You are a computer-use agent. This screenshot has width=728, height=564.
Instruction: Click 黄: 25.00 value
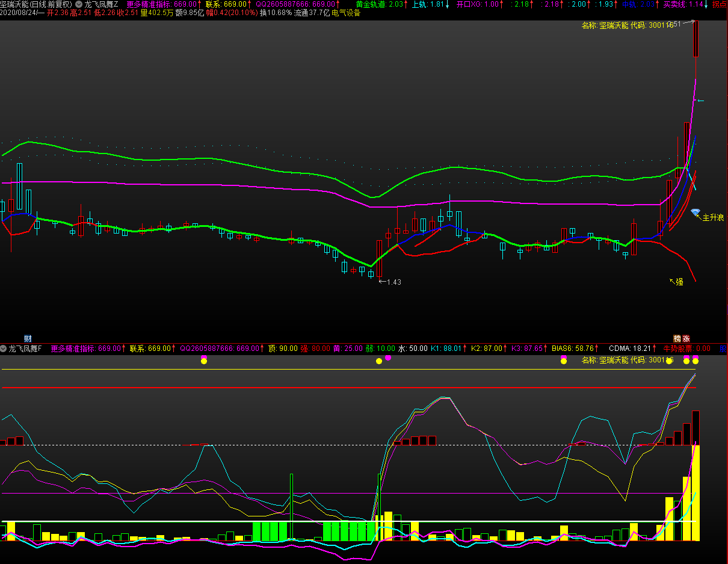click(x=348, y=349)
